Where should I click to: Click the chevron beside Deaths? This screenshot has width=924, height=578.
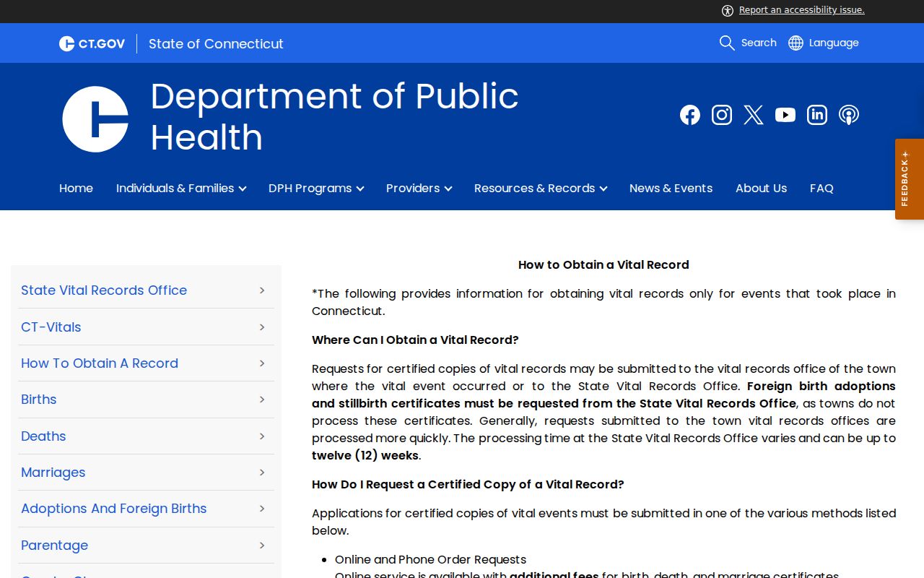pyautogui.click(x=262, y=436)
